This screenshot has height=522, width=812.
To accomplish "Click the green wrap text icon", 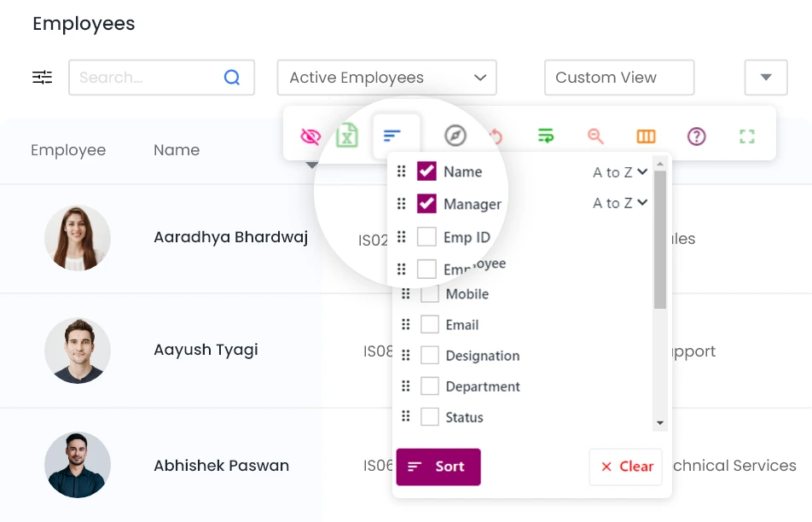I will 546,136.
